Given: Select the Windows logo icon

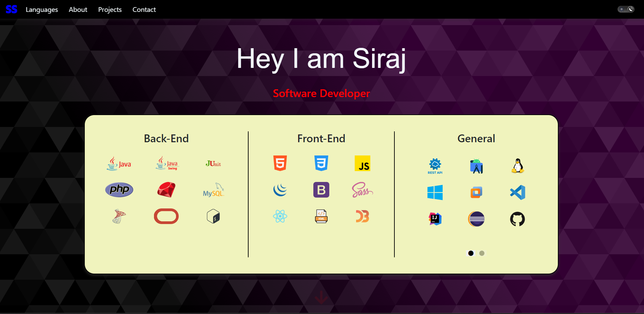Looking at the screenshot, I should (435, 192).
